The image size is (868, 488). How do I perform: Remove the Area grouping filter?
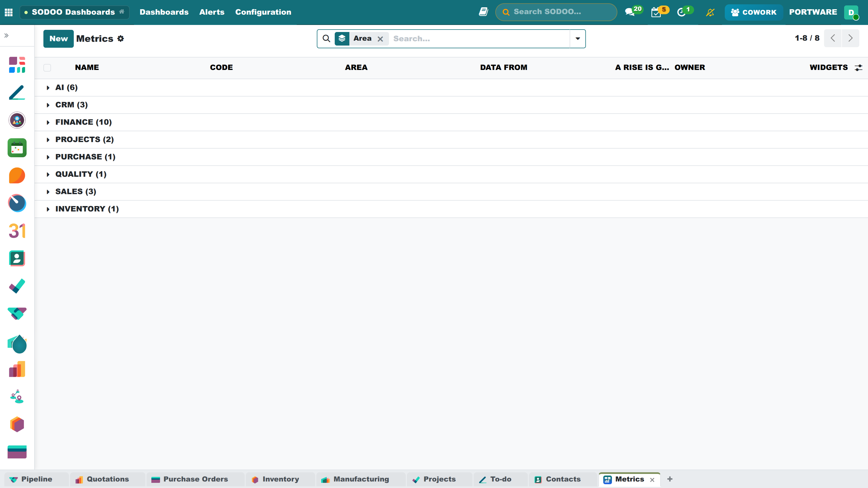[x=380, y=39]
